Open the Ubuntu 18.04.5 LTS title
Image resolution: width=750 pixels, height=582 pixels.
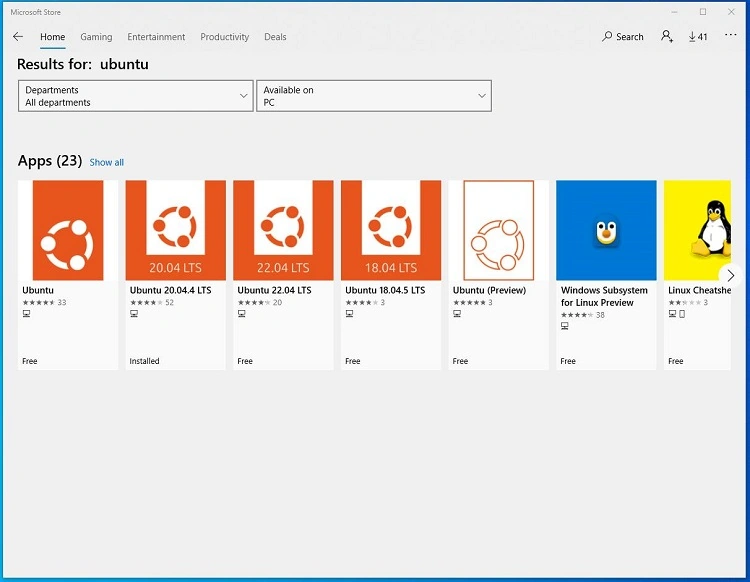[x=385, y=290]
